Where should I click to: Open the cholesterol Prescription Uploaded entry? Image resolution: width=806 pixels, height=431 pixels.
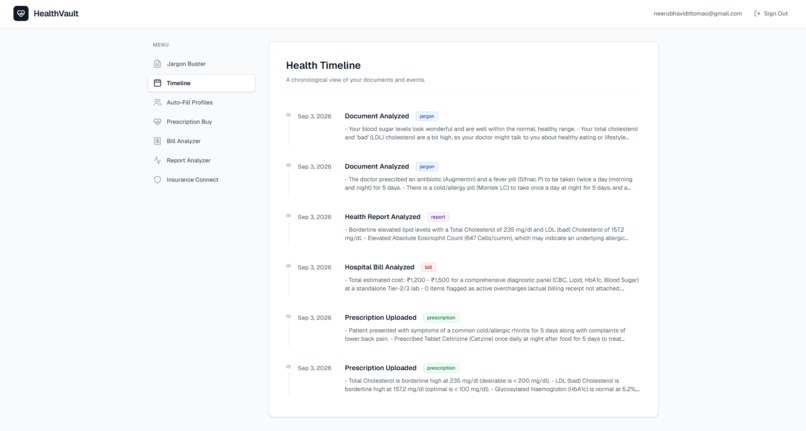click(380, 368)
